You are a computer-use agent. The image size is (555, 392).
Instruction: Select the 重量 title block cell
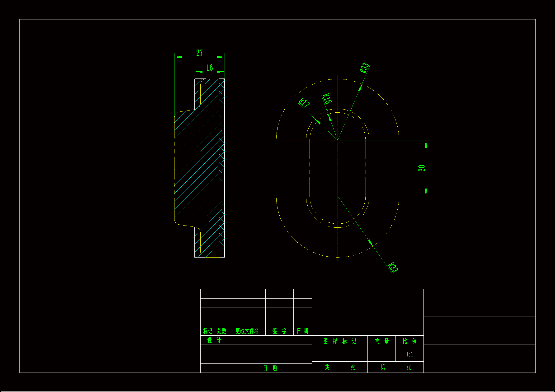[x=382, y=341]
